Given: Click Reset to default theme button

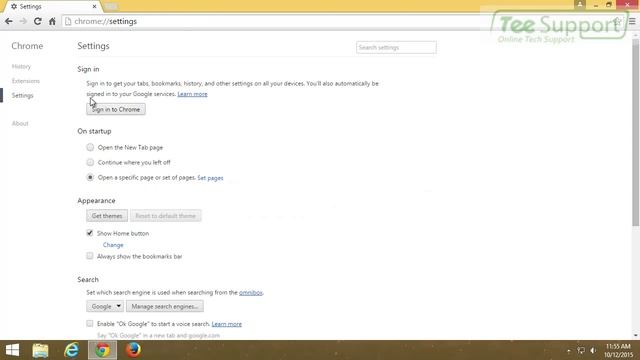Looking at the screenshot, I should [166, 216].
